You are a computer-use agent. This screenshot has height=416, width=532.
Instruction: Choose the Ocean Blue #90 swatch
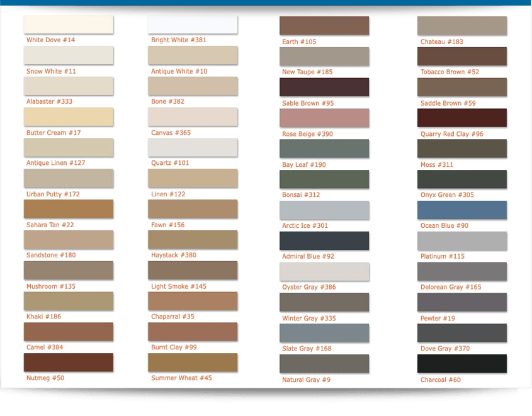click(462, 210)
